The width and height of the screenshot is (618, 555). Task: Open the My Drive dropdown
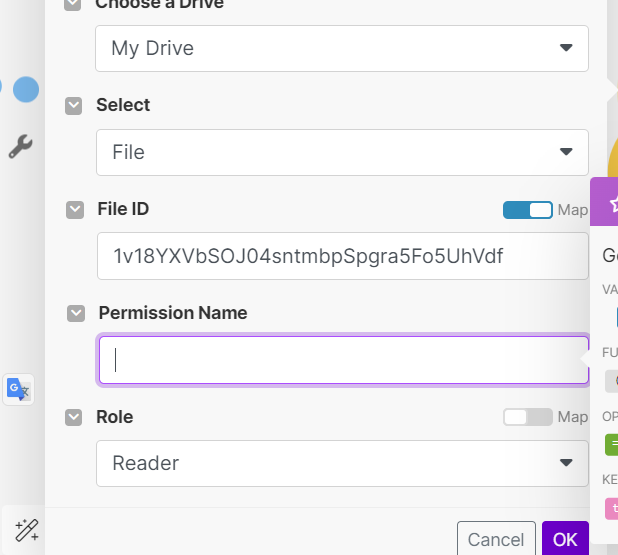pyautogui.click(x=341, y=48)
